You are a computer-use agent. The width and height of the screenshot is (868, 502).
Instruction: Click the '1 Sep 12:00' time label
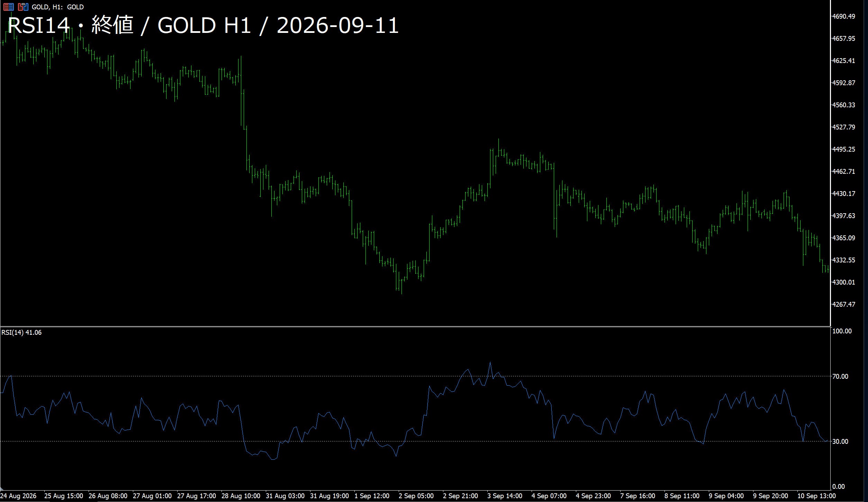[372, 496]
